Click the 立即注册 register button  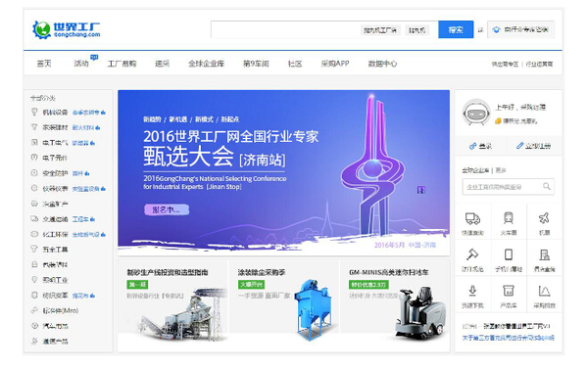(533, 146)
